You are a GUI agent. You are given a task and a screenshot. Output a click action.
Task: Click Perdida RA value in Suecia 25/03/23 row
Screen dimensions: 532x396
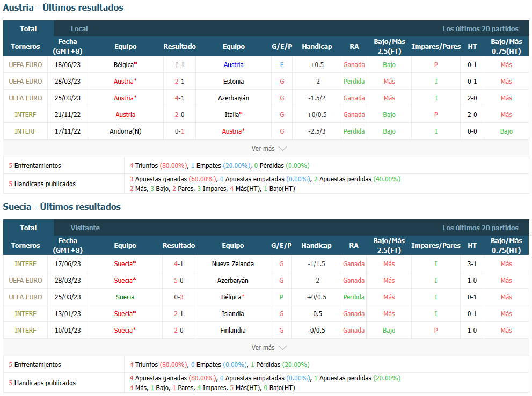coord(354,297)
